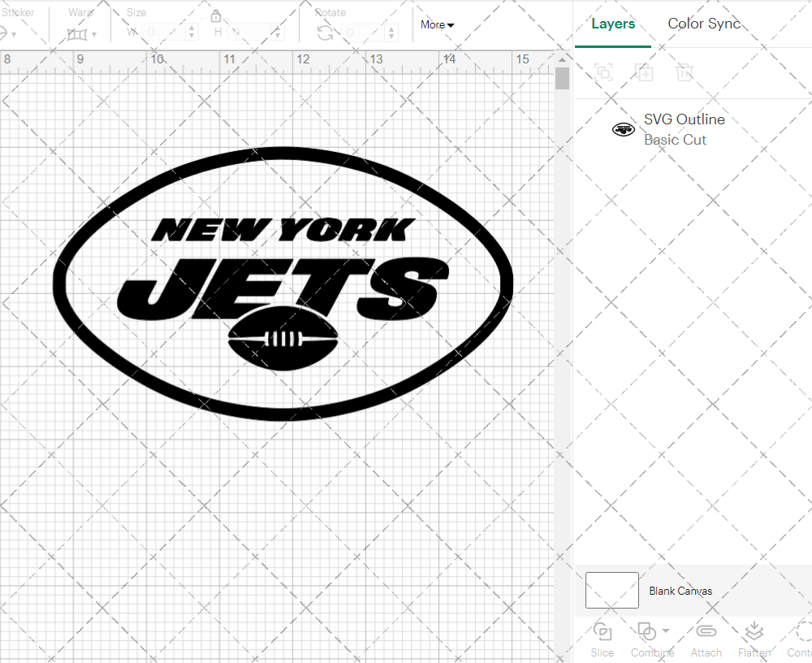812x663 pixels.
Task: Select the New York Jets logo on canvas
Action: pos(283,284)
